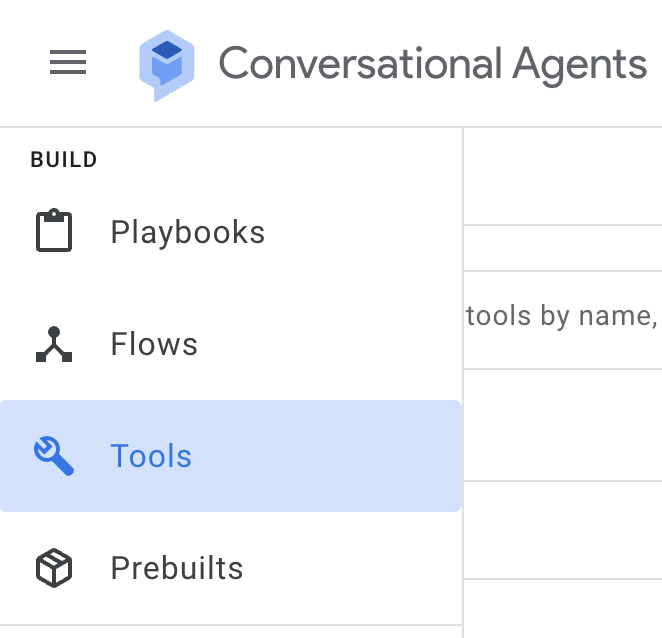Navigate to Flows in the sidebar
This screenshot has height=638, width=662.
154,344
